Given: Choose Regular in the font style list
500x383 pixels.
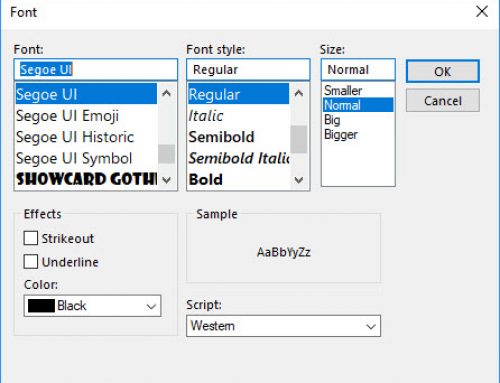Looking at the screenshot, I should pyautogui.click(x=238, y=94).
